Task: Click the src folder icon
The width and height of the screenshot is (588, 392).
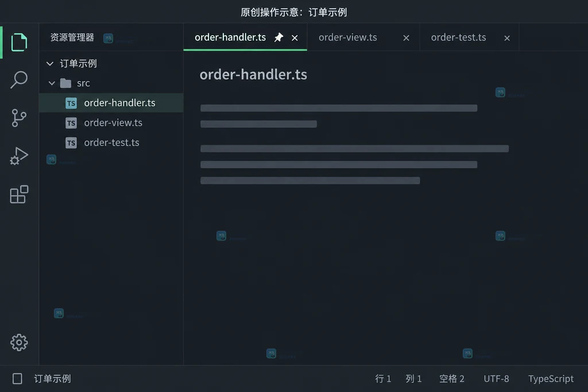Action: [x=65, y=83]
